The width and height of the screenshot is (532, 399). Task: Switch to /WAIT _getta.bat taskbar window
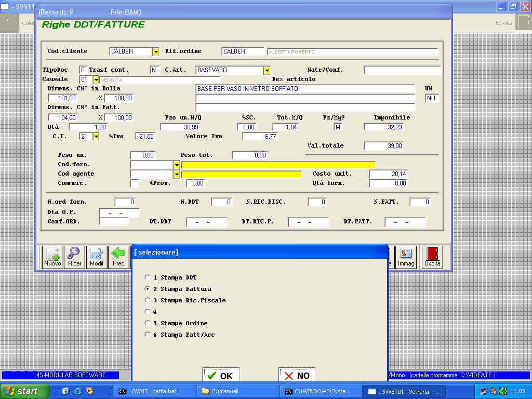coord(154,391)
